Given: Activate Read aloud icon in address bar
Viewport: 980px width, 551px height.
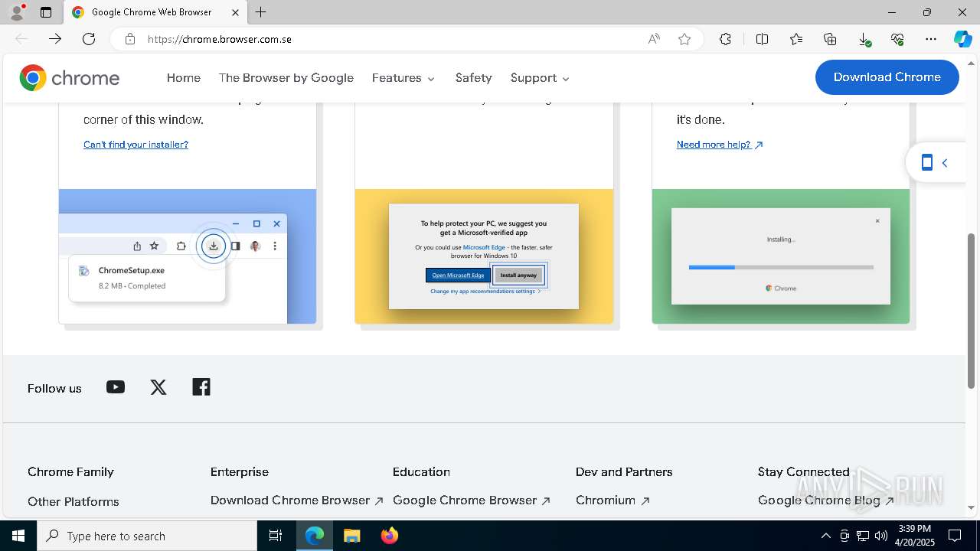Looking at the screenshot, I should tap(654, 39).
